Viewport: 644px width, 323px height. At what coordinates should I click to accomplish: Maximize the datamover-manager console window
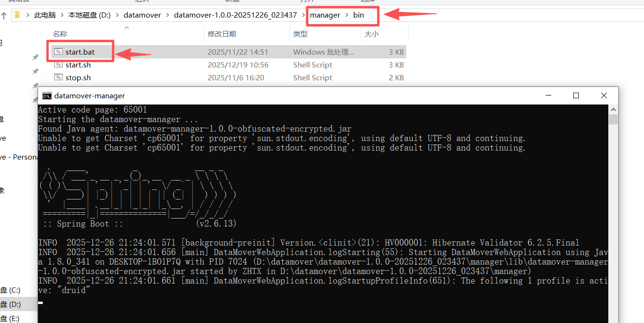click(576, 95)
